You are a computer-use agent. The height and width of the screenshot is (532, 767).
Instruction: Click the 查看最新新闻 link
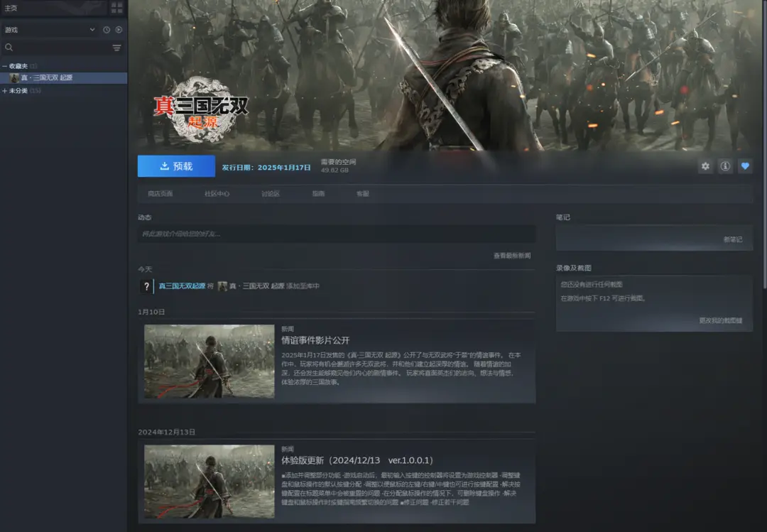(511, 256)
